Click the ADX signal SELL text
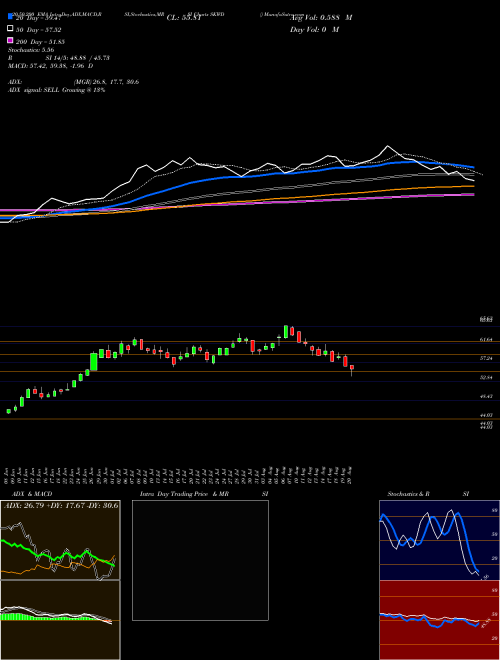The width and height of the screenshot is (500, 660). click(x=56, y=90)
